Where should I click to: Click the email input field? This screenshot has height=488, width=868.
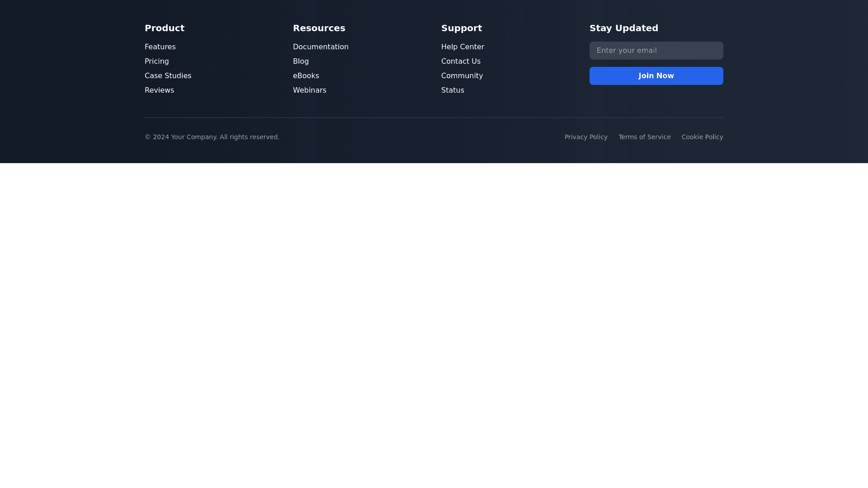point(656,51)
